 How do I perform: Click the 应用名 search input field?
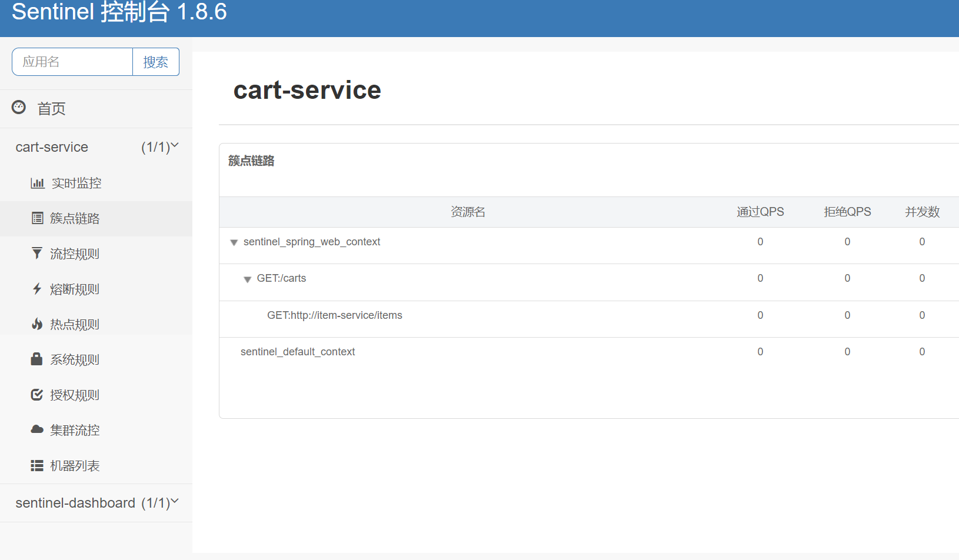point(72,62)
